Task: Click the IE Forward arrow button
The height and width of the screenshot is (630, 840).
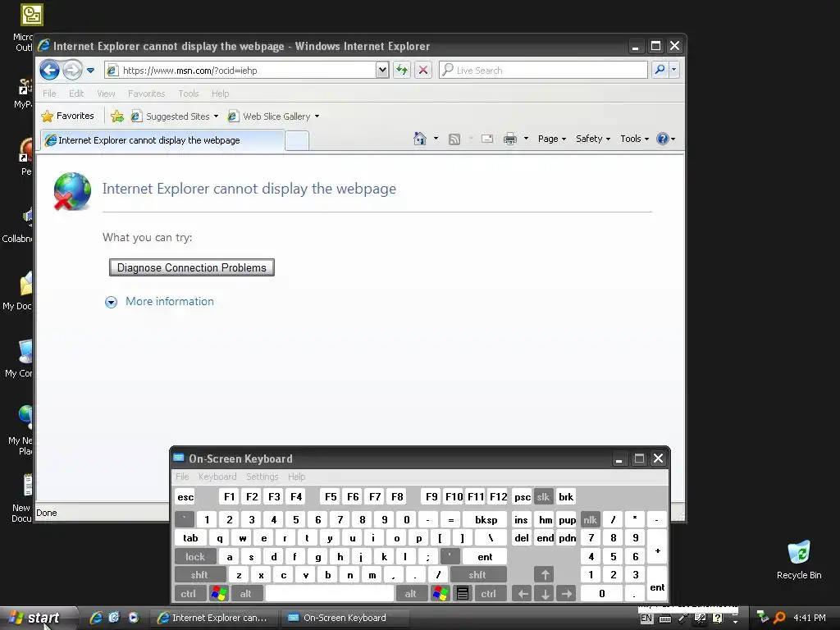Action: pyautogui.click(x=72, y=70)
